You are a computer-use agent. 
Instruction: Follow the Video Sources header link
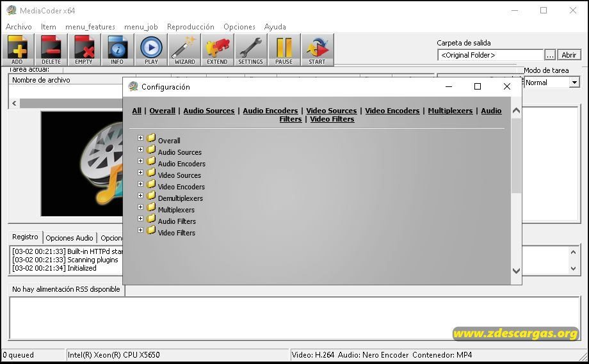click(x=332, y=111)
